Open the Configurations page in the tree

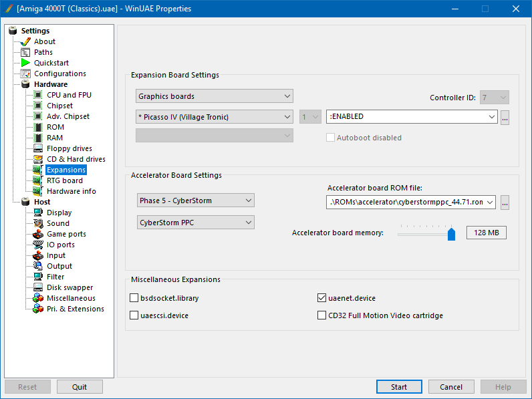point(59,74)
